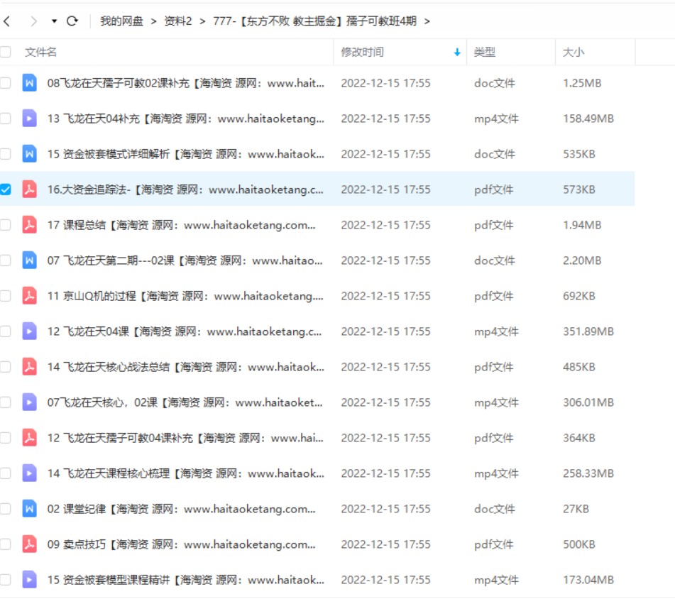Click the PDF icon of 12 飞龙在天摆子可教04课补充
Image resolution: width=675 pixels, height=616 pixels.
pos(29,438)
